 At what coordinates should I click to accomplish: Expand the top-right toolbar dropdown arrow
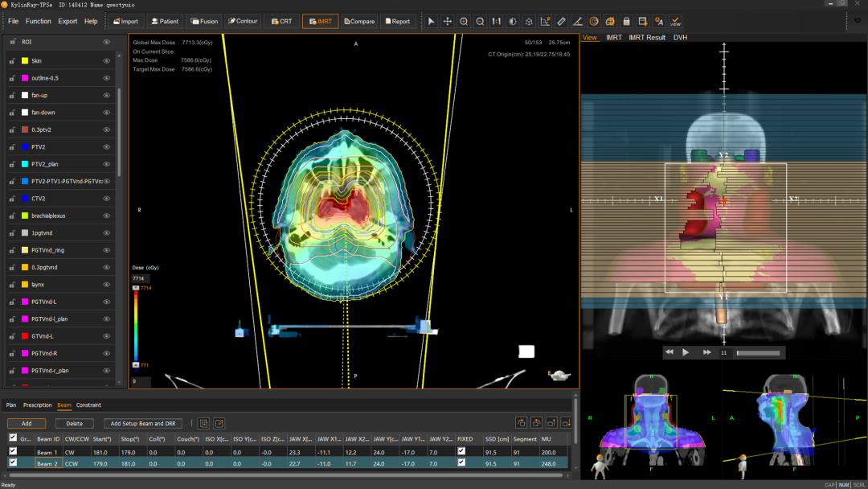[857, 21]
